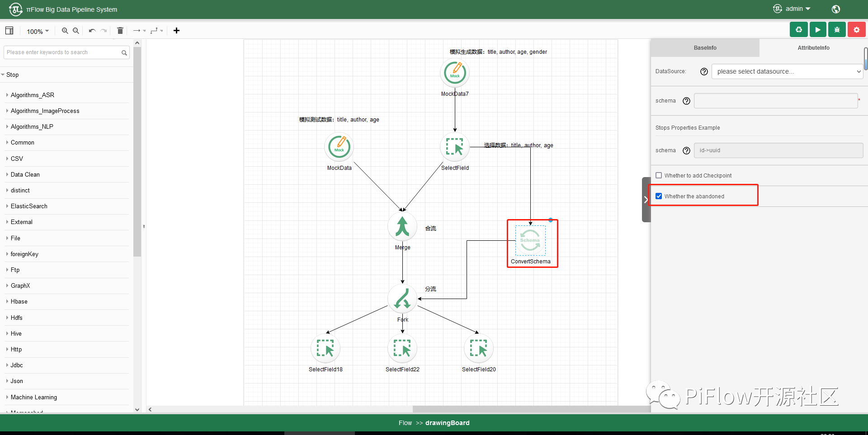Toggle the left panel layout icon
This screenshot has width=868, height=435.
coord(9,31)
